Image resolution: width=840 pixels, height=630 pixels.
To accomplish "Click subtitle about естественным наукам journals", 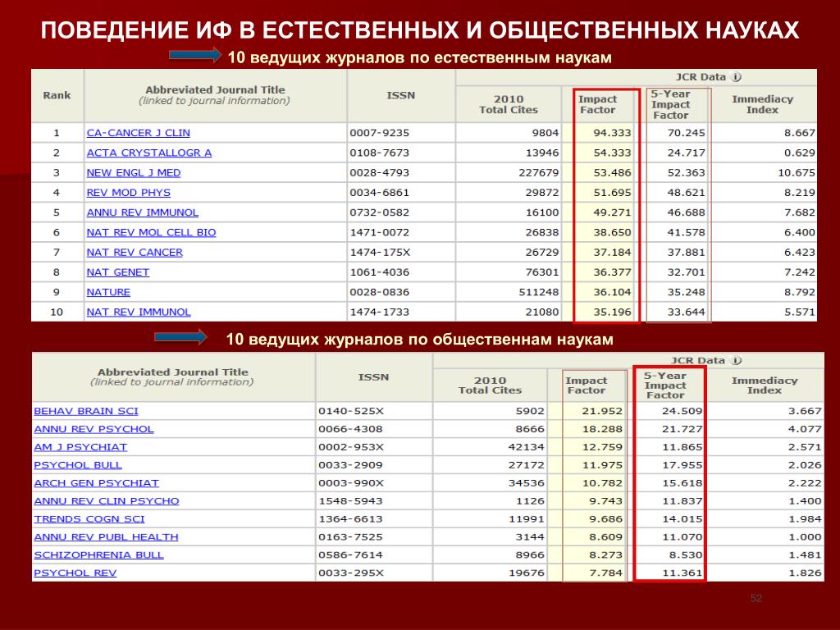I will point(419,57).
